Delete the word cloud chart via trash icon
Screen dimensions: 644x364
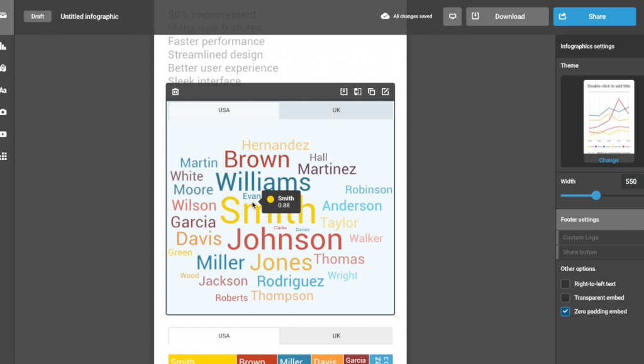pyautogui.click(x=175, y=91)
